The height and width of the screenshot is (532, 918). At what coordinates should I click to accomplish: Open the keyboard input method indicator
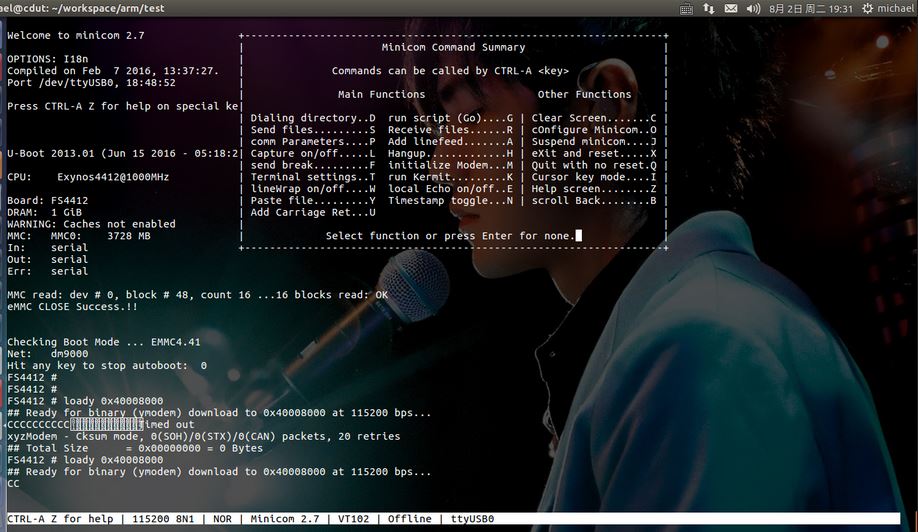point(685,8)
